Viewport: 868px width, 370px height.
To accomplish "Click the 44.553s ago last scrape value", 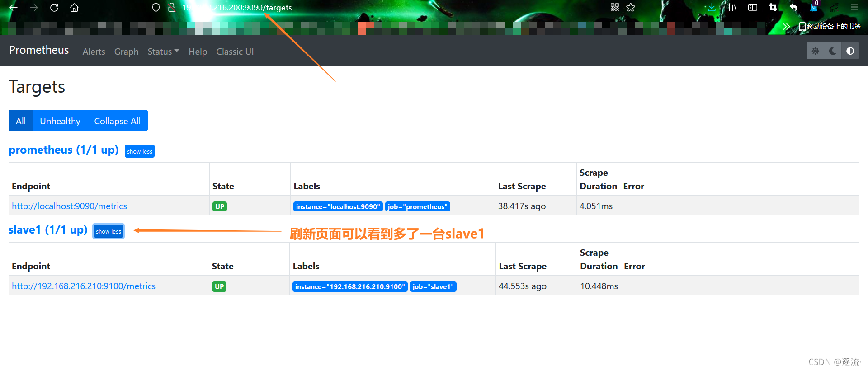I will 523,286.
